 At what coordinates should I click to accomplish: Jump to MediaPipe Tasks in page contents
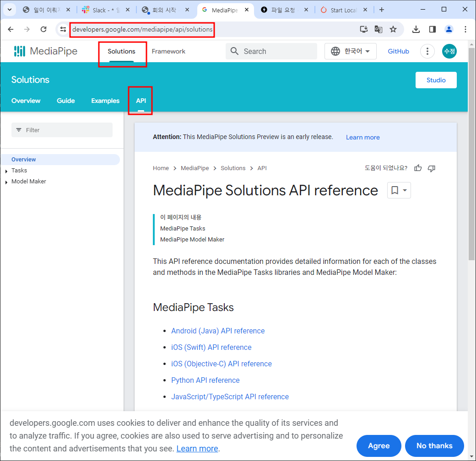tap(183, 228)
